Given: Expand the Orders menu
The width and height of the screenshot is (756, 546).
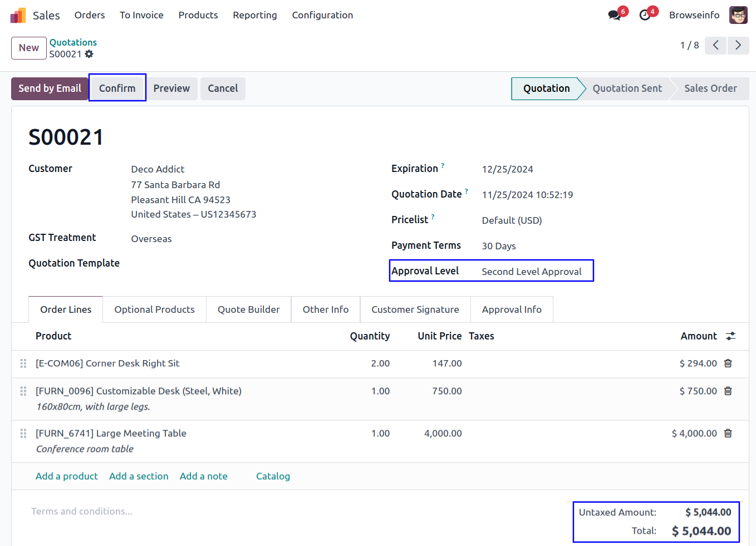Looking at the screenshot, I should pos(90,15).
